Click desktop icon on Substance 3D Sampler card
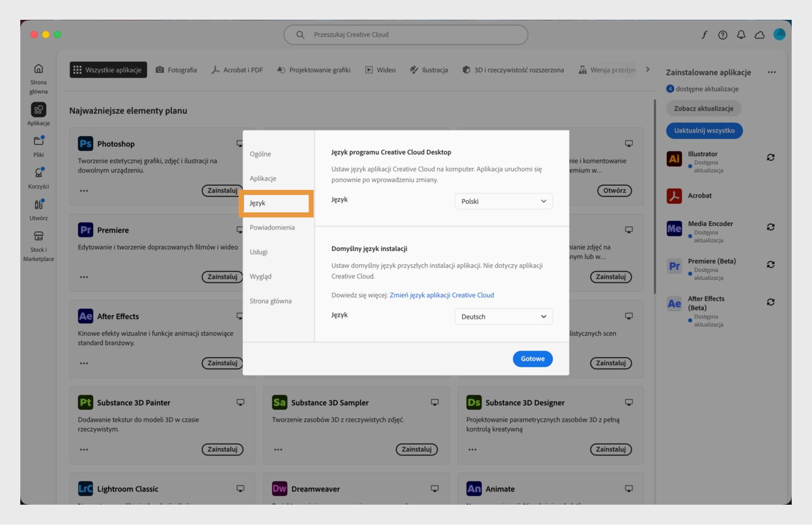Viewport: 812px width, 525px height. coord(435,402)
